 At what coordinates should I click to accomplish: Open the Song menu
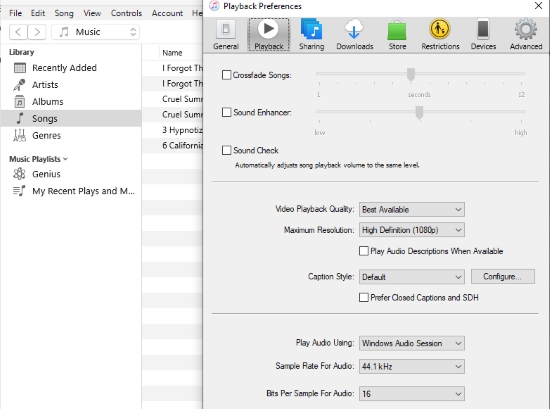64,13
